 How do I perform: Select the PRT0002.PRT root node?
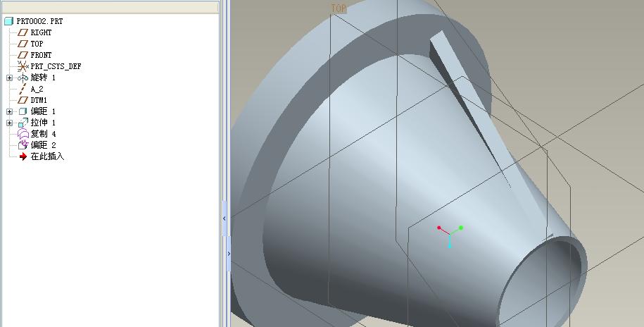pyautogui.click(x=39, y=21)
